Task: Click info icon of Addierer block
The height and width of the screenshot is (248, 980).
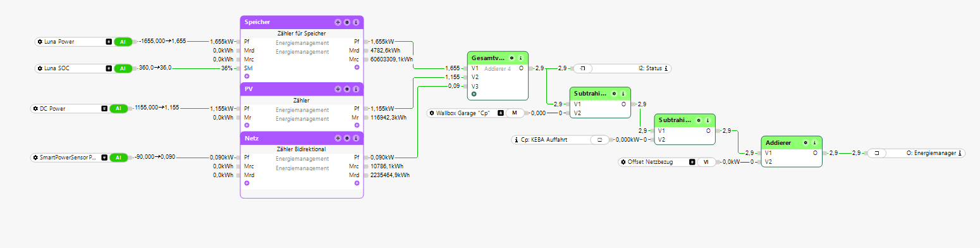Action: click(x=814, y=142)
